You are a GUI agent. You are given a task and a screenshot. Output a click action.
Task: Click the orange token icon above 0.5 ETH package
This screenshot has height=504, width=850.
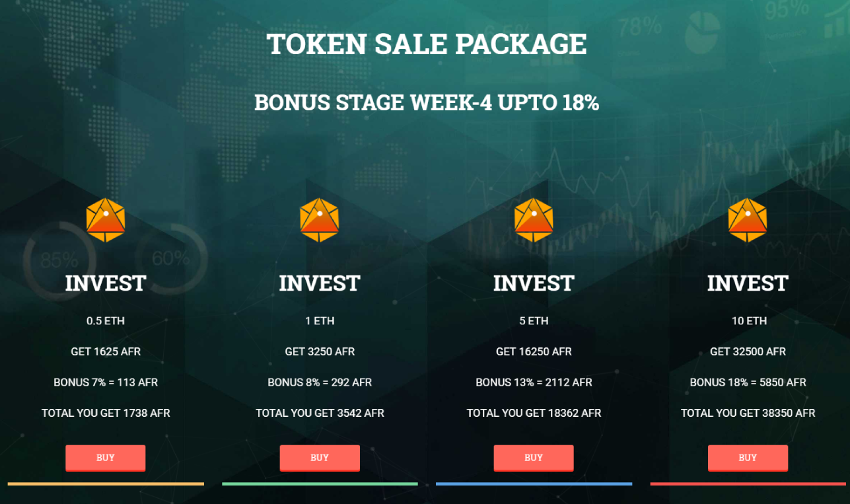pyautogui.click(x=106, y=220)
